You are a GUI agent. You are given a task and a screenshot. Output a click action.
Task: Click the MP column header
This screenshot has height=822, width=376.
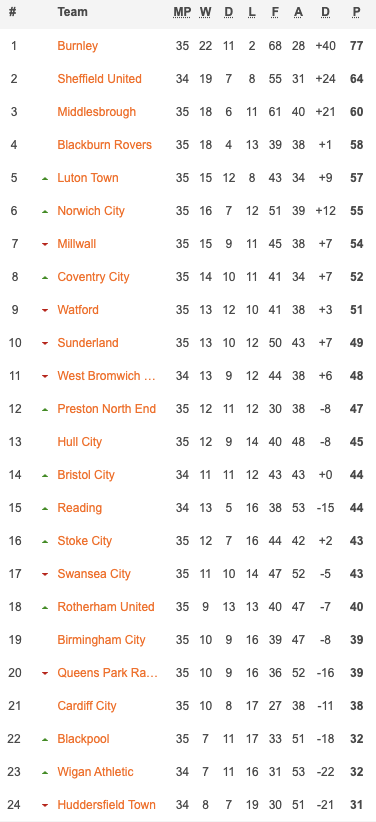click(182, 12)
